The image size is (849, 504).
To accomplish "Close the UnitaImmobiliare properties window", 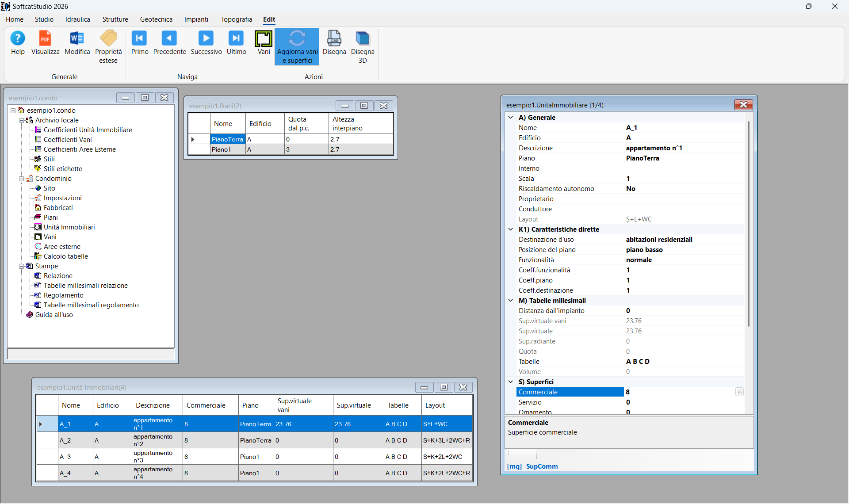I will (x=743, y=105).
